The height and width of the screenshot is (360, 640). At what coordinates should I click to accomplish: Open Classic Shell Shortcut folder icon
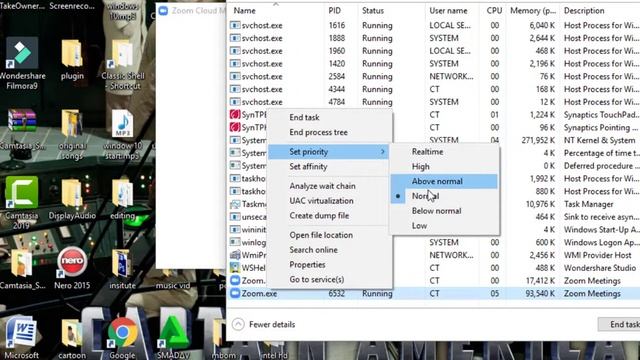click(x=122, y=53)
